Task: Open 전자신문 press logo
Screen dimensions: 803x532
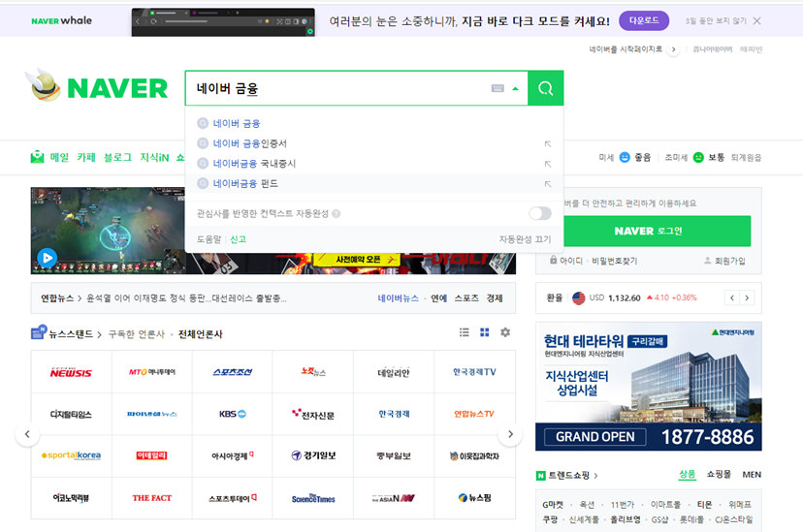Action: pos(313,414)
